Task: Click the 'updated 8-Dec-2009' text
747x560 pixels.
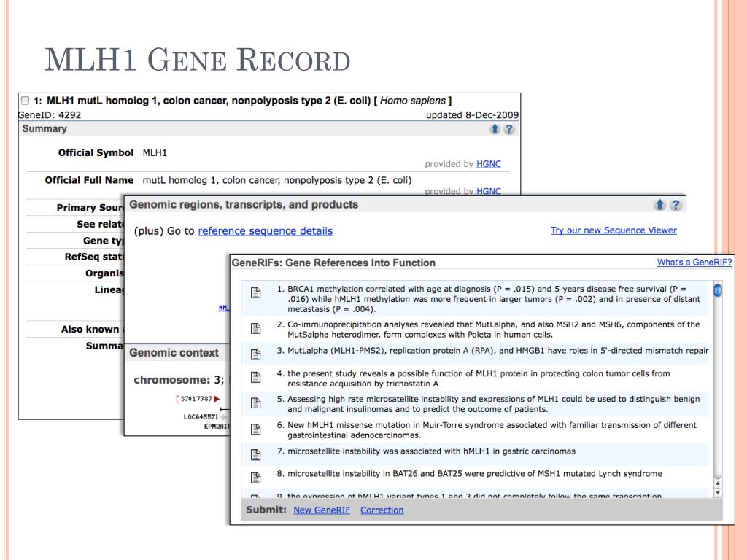Action: tap(472, 114)
